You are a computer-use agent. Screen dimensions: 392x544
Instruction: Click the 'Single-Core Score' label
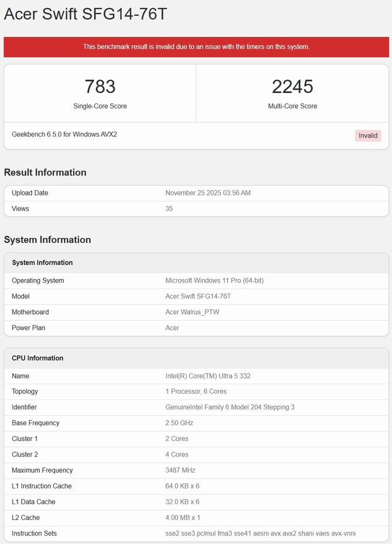pyautogui.click(x=100, y=106)
